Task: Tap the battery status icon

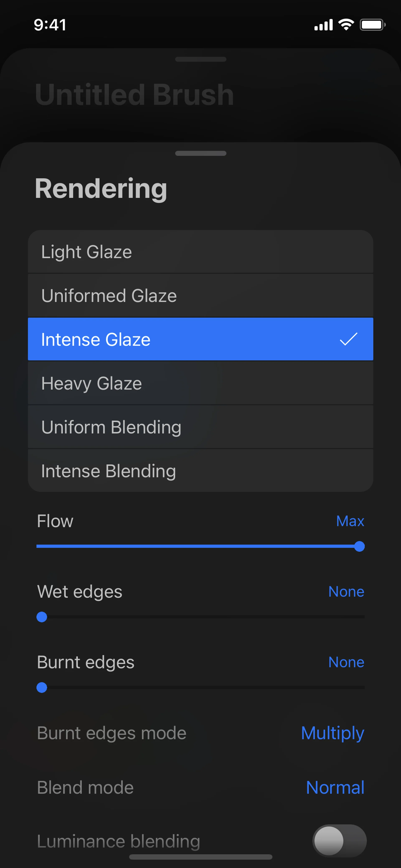Action: point(372,25)
